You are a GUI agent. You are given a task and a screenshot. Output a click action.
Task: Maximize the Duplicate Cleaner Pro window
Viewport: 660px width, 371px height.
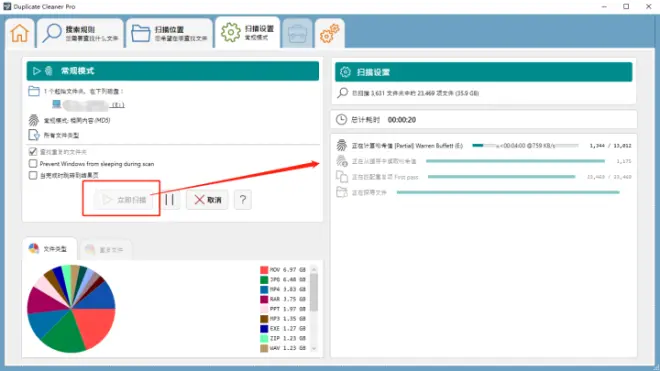click(626, 6)
